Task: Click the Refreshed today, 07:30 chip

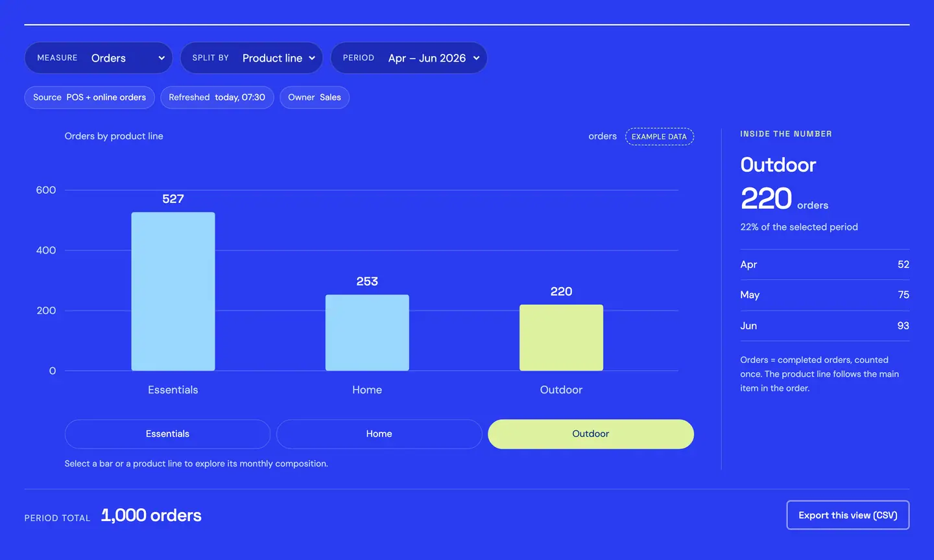Action: click(x=217, y=98)
